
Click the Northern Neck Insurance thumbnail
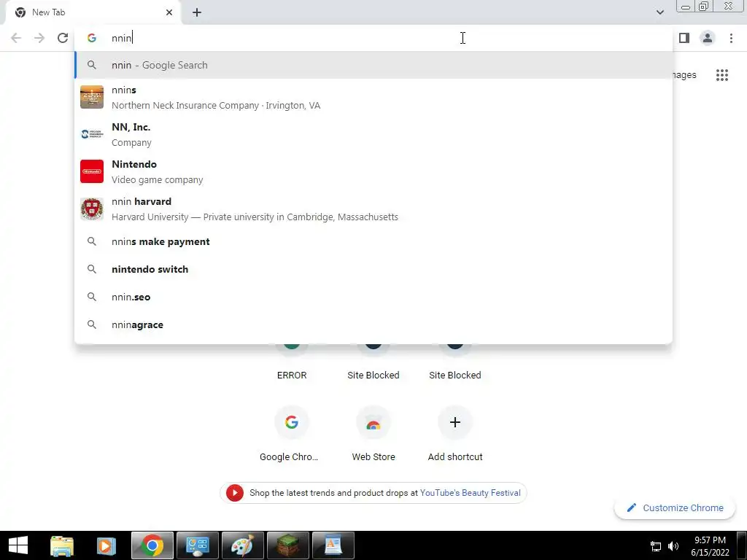pyautogui.click(x=92, y=97)
